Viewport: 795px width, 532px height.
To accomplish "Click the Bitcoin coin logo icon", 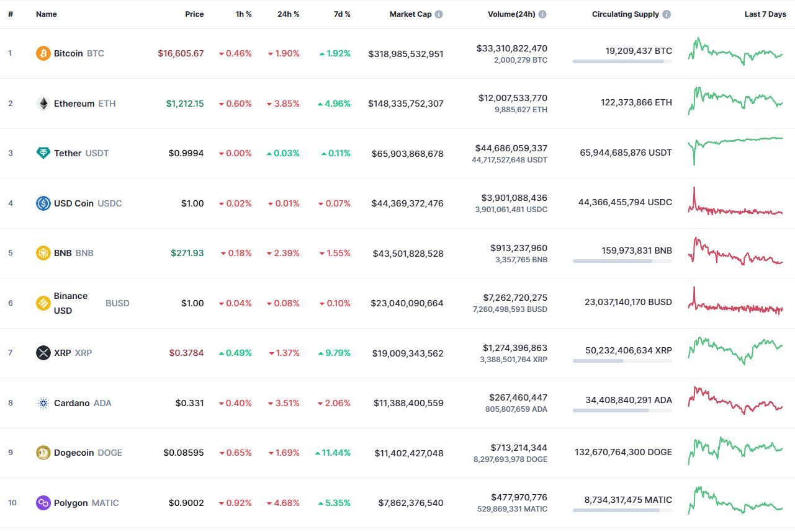I will tap(43, 53).
